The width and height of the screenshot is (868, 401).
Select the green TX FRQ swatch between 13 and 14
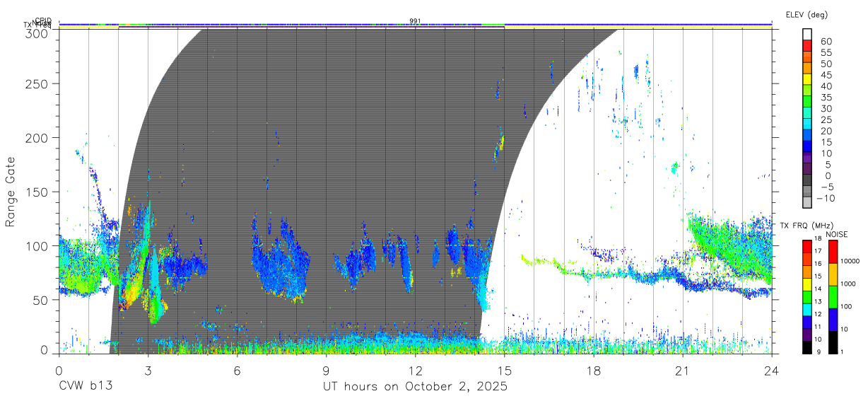click(x=807, y=296)
